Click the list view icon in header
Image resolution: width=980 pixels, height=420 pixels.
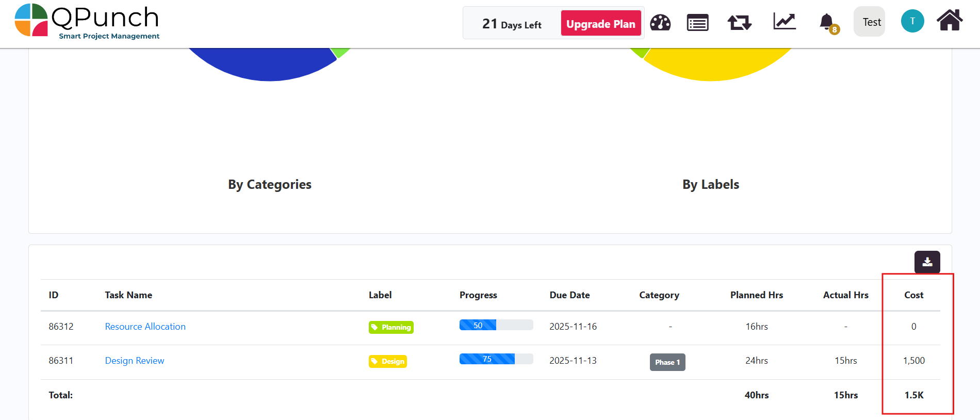[x=697, y=23]
